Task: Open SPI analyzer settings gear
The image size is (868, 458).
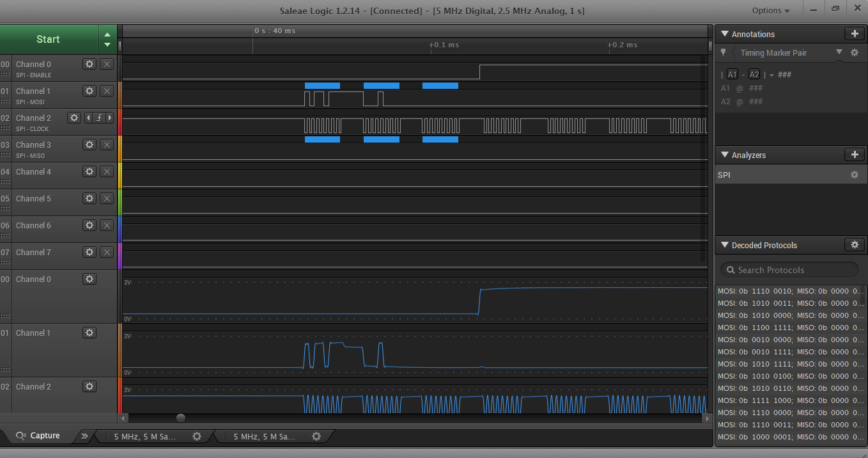Action: click(x=855, y=175)
